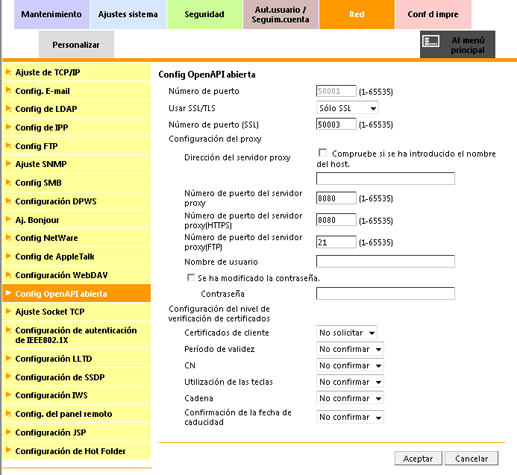Screen dimensions: 517x475
Task: Go to Configuración LLTD
Action: (77, 359)
